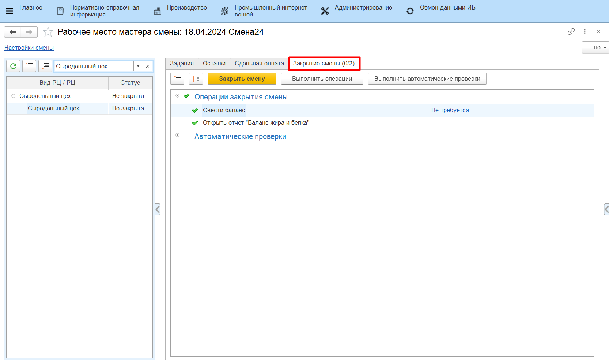The height and width of the screenshot is (364, 609).
Task: Switch to the Остатки tab
Action: tap(214, 64)
